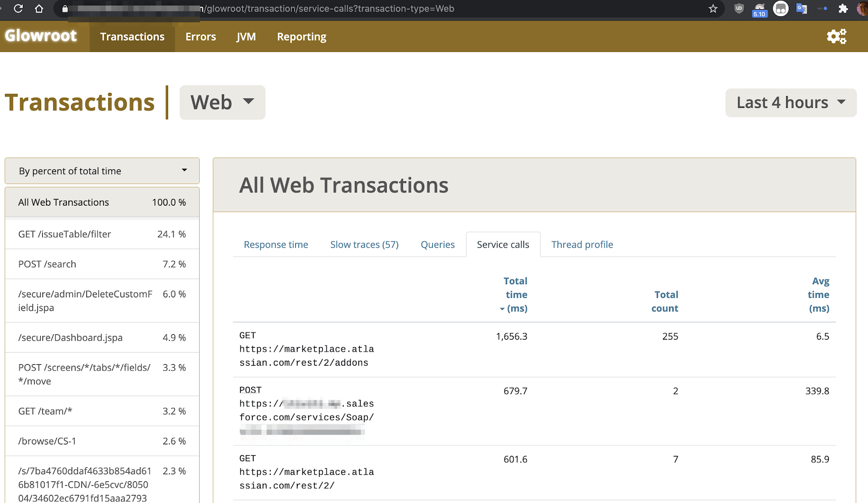Sort by Total count column
868x503 pixels.
point(665,301)
